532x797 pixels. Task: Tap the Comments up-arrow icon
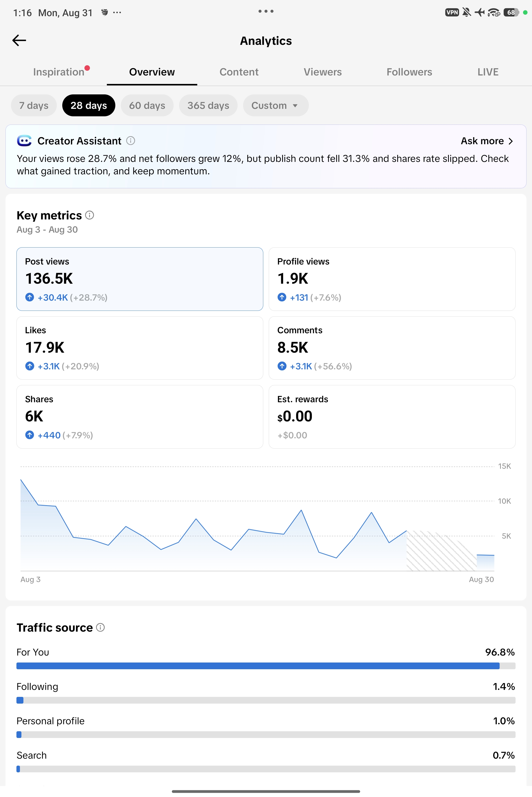click(x=282, y=366)
